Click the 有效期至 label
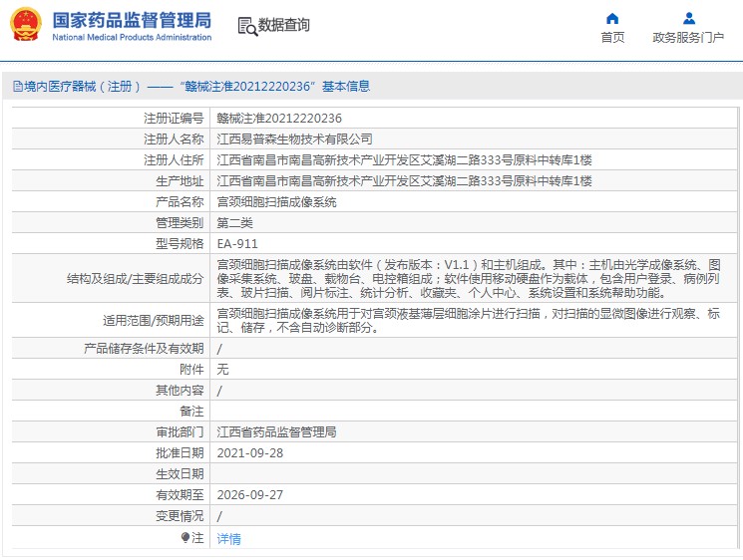Screen dimensions: 743x560 (181, 494)
